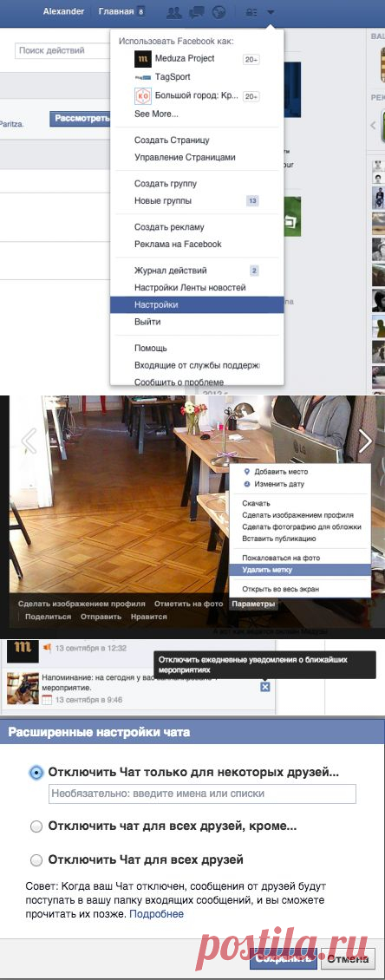
Task: Open the Подробнее link
Action: pos(156,914)
